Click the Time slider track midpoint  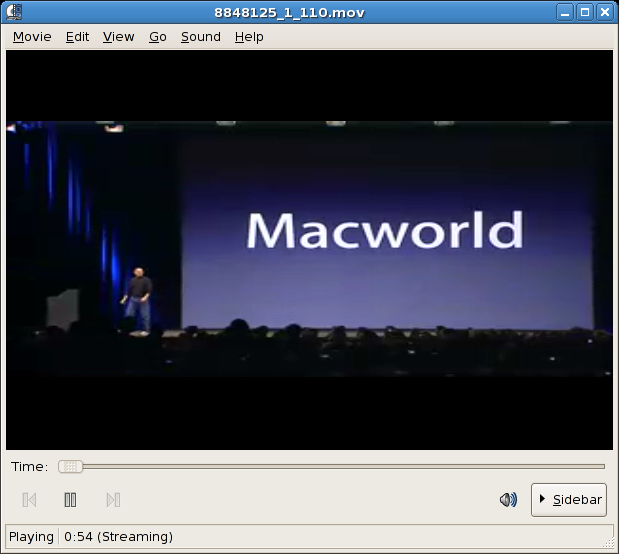pos(331,467)
